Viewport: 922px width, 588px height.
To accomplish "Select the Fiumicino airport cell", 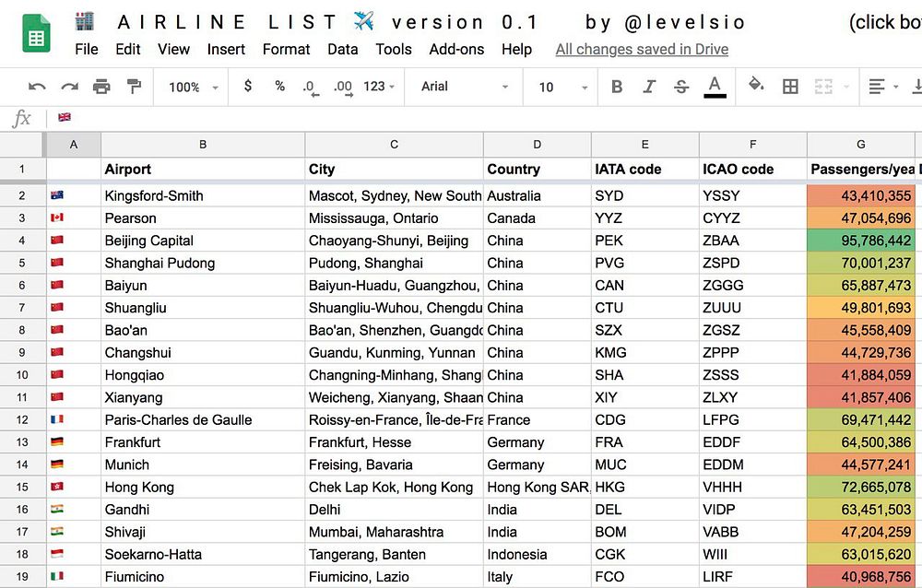I will coord(203,577).
